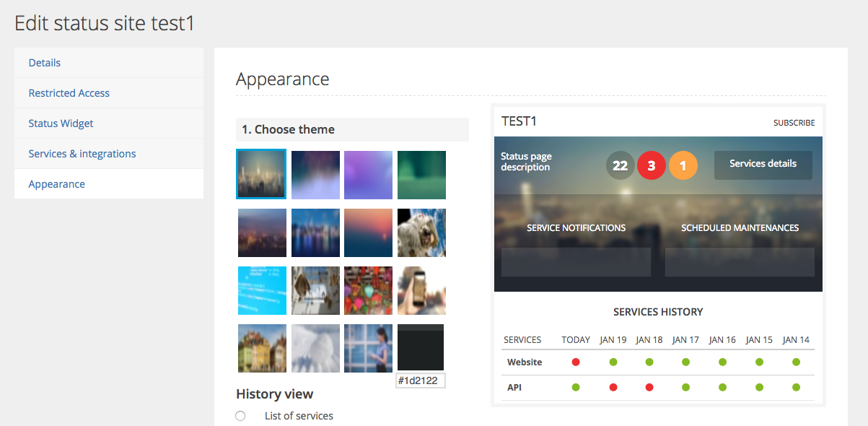Select the green aurora theme

click(421, 175)
